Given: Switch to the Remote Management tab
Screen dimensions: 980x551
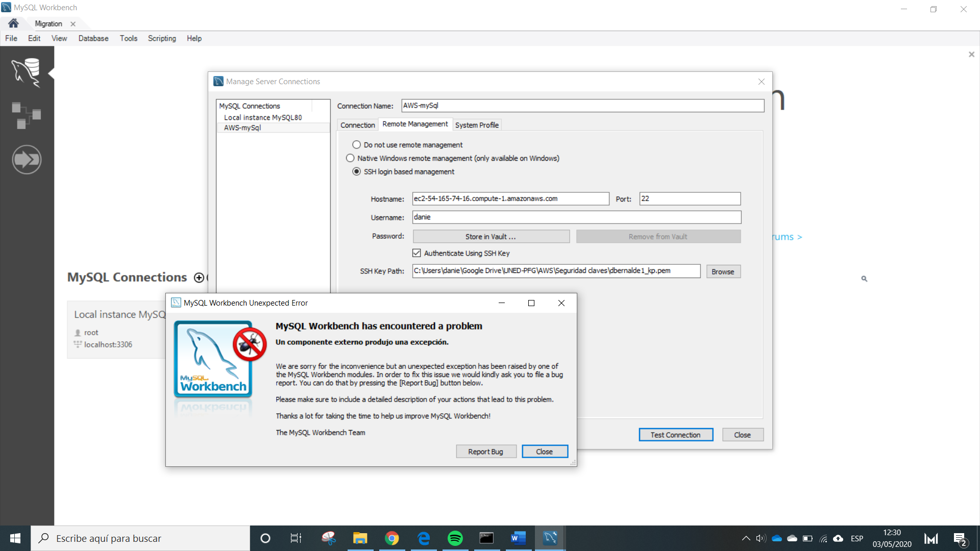Looking at the screenshot, I should click(x=415, y=124).
